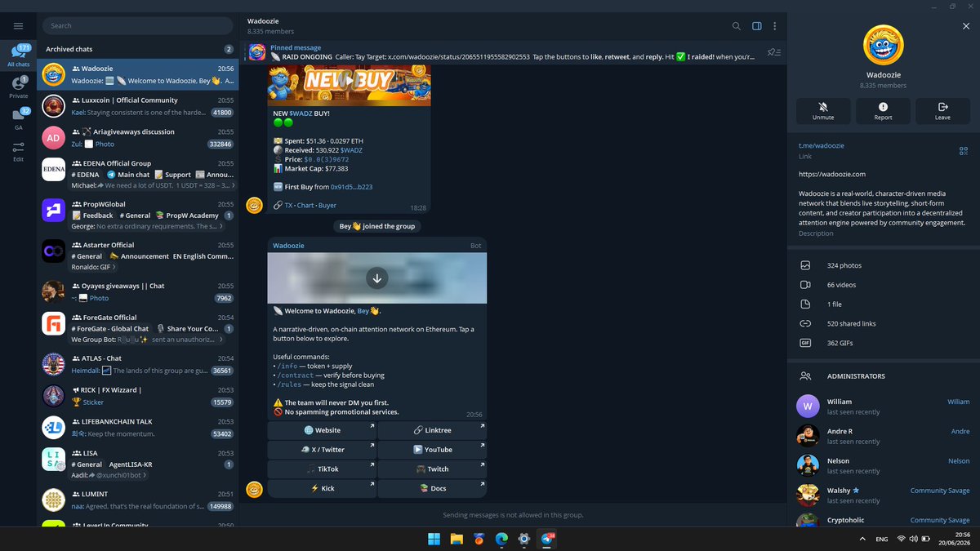This screenshot has width=980, height=551.
Task: View the 520 shared links
Action: pos(883,323)
